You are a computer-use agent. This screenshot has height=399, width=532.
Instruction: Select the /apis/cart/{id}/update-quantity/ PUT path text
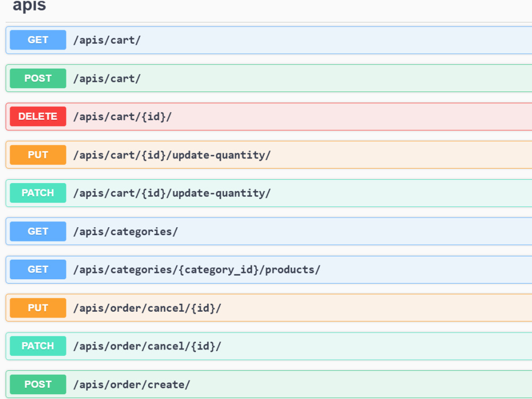click(x=172, y=155)
